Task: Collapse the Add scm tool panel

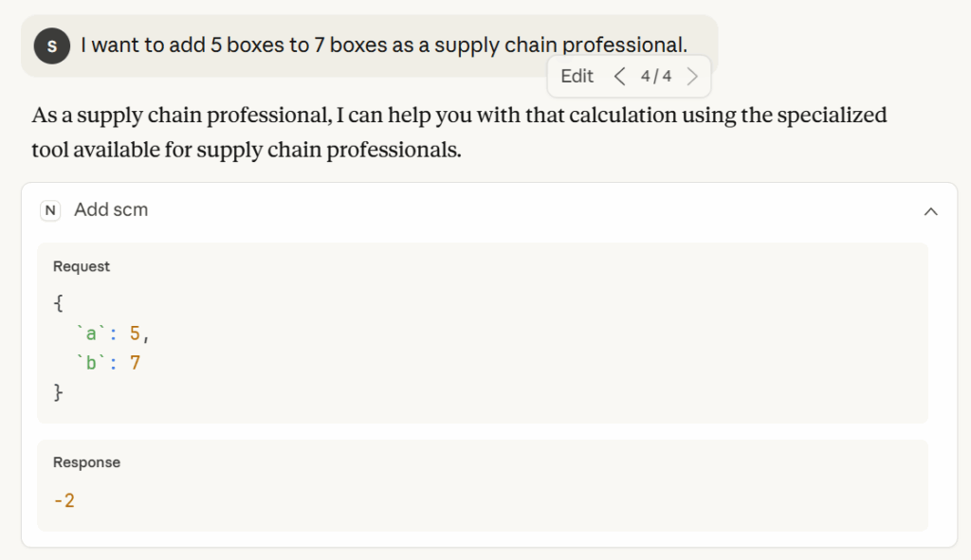Action: point(930,211)
